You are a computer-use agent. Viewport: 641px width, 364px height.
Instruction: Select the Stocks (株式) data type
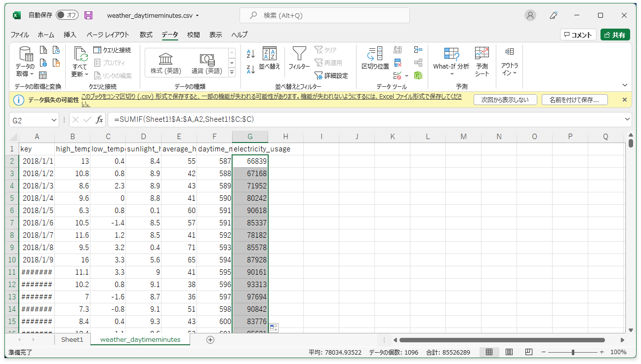(166, 64)
